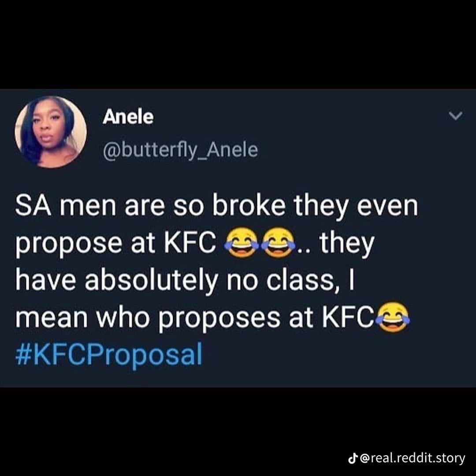Click the word 'have' starting the third line
Viewport: 476px width, 476px height.
[46, 279]
